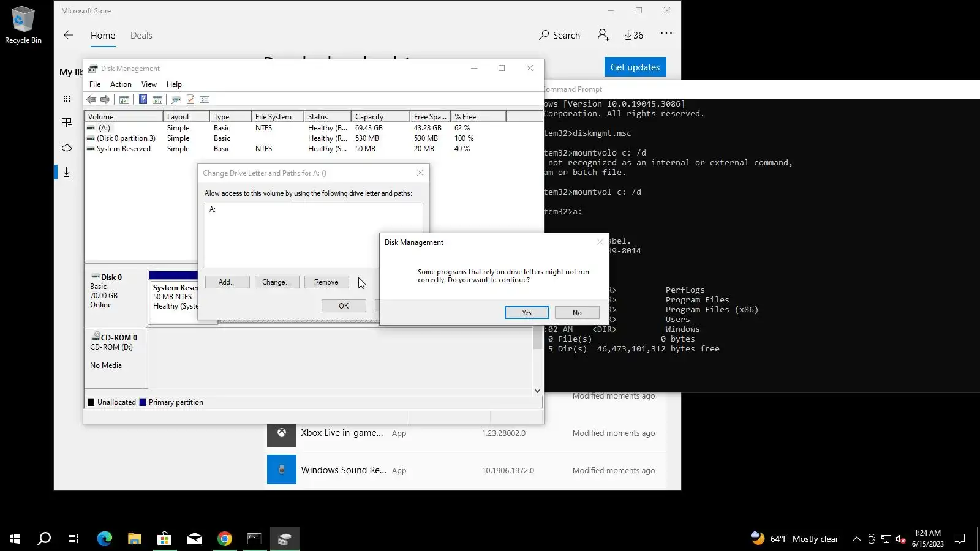Image resolution: width=980 pixels, height=551 pixels.
Task: Click the download arrow icon in Store sidebar
Action: (x=67, y=173)
